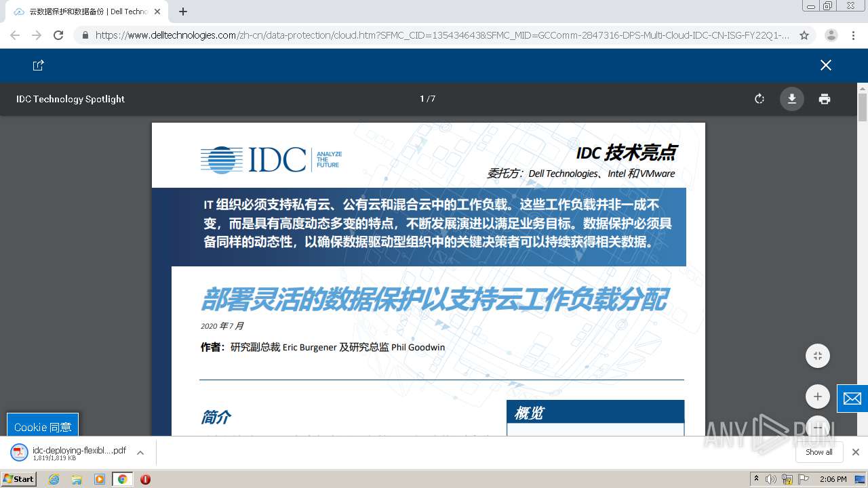Open a new browser tab

click(x=183, y=12)
